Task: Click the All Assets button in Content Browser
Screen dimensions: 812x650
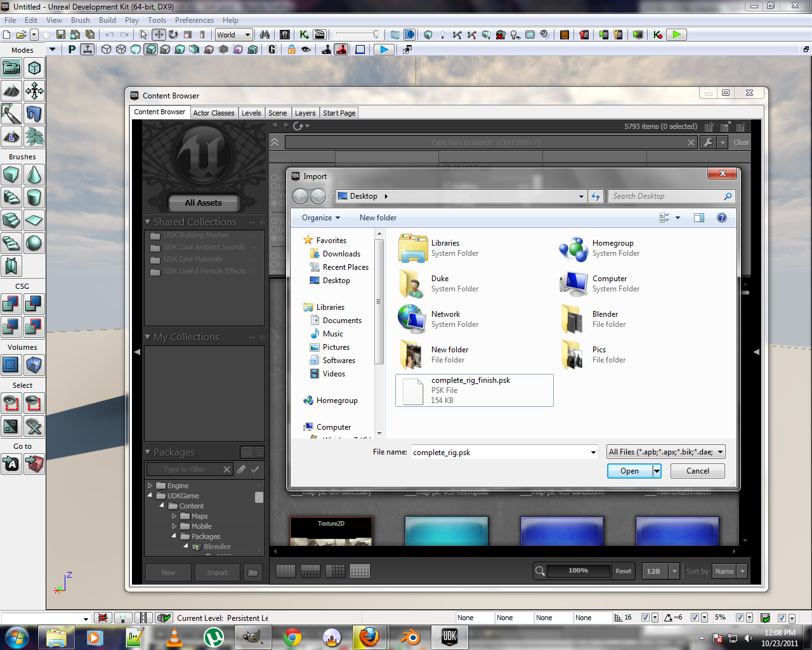Action: click(x=204, y=203)
